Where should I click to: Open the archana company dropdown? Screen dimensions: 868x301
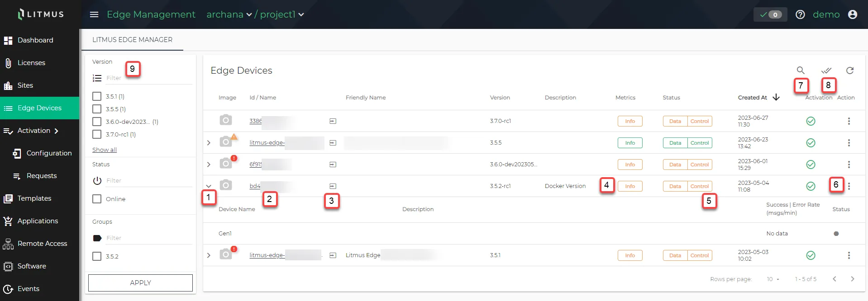point(229,14)
